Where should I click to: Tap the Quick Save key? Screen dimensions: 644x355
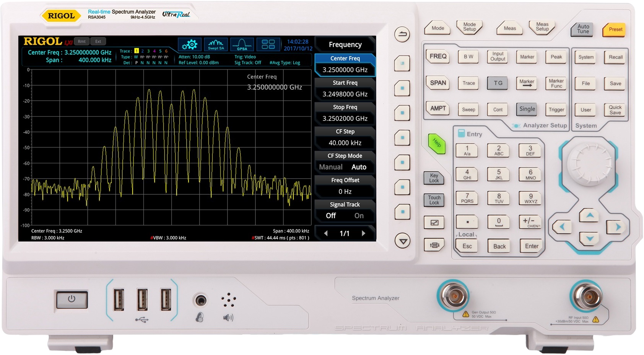[615, 110]
